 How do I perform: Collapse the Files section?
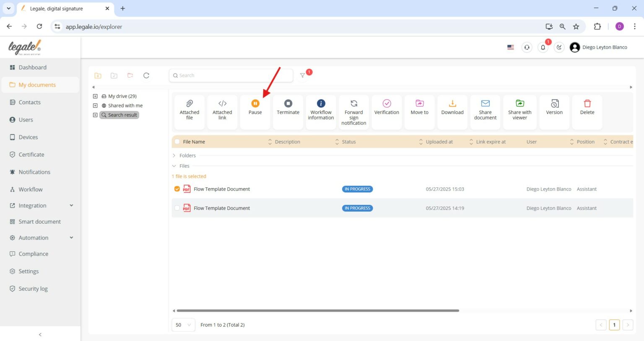click(x=174, y=165)
